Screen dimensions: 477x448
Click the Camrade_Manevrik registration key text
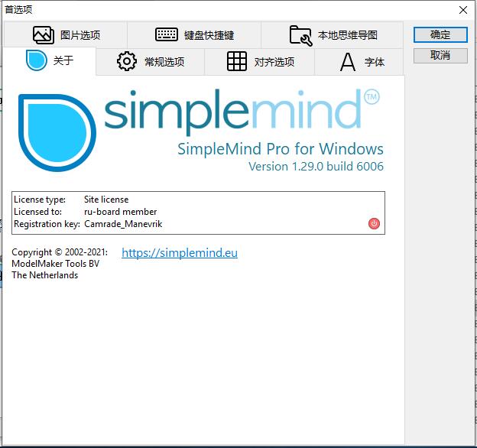pos(123,224)
